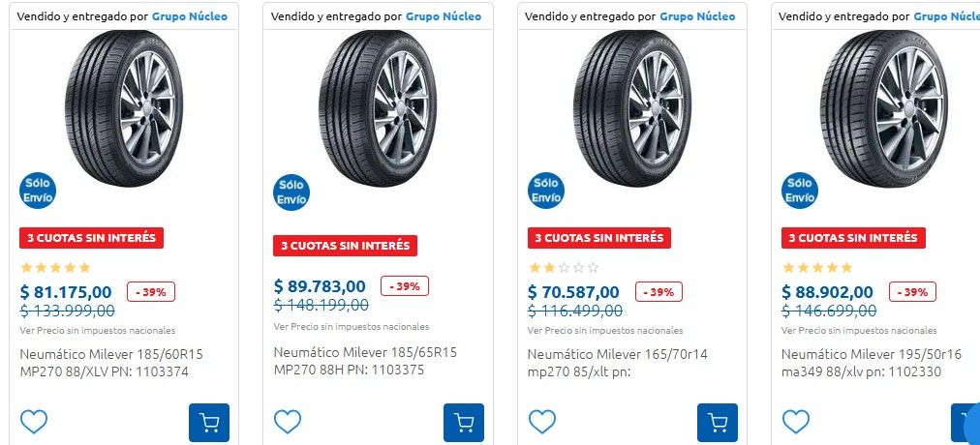Open Neumático Milever 165/70r14 mp270 product title

[x=618, y=363]
